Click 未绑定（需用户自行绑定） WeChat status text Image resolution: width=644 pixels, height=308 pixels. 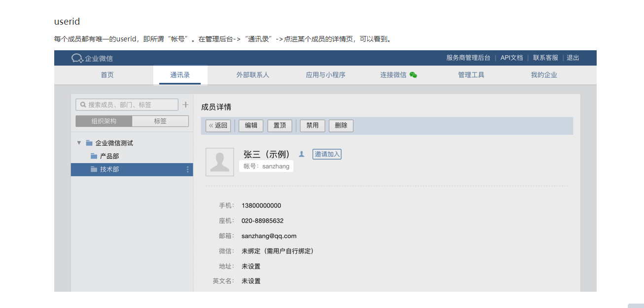click(x=278, y=251)
